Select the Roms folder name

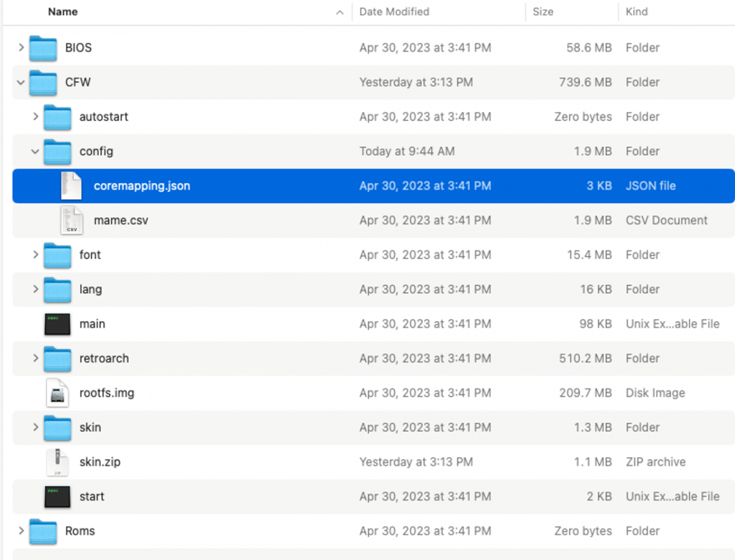coord(80,531)
